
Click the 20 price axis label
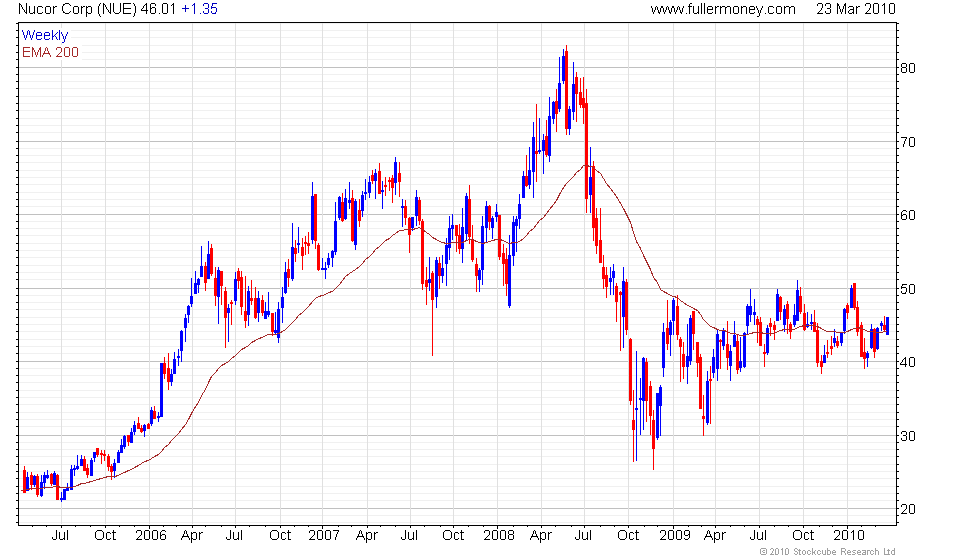[908, 509]
